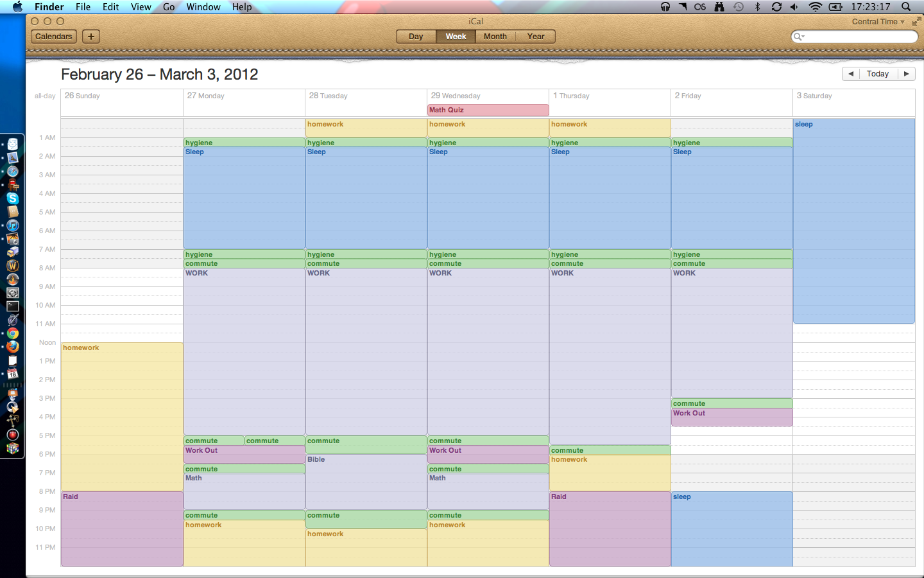Click inside the iCal search field
This screenshot has width=924, height=578.
pos(860,37)
